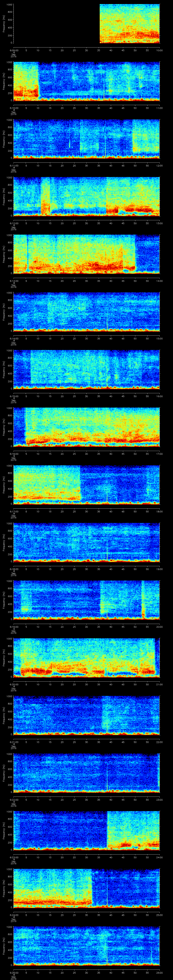Click the spectrogram panel beginning at 6:14:00
Image resolution: width=173 pixels, height=980 pixels.
87,312
